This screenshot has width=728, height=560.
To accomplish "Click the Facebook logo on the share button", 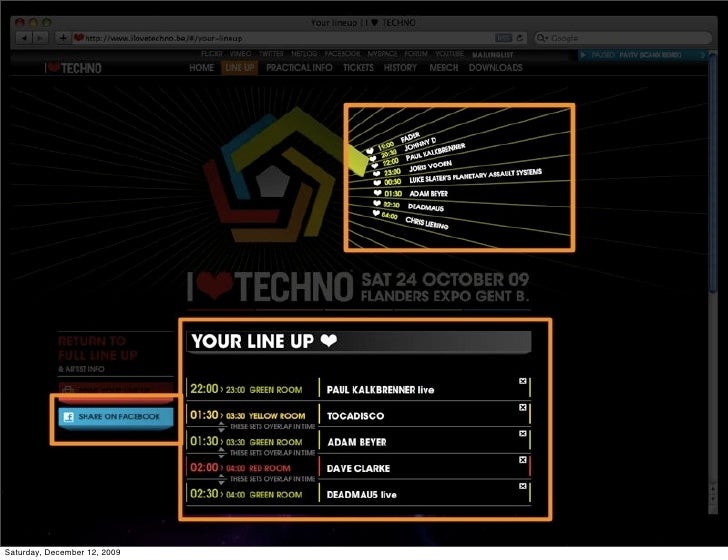I will 69,417.
